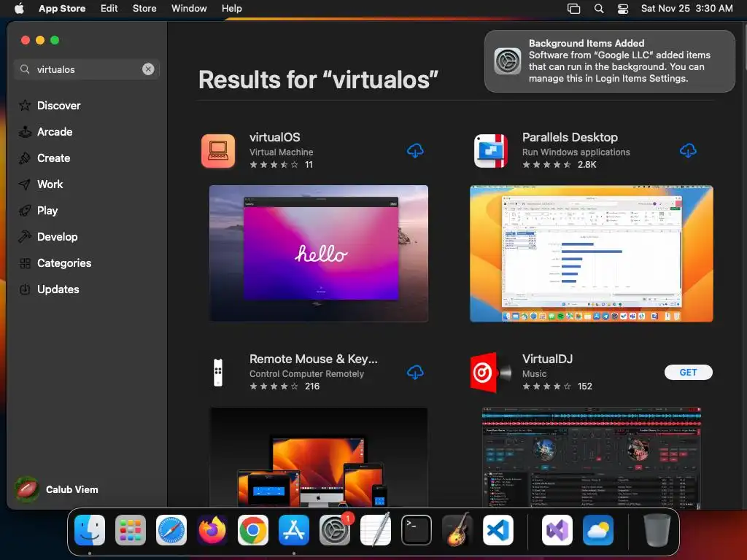
Task: Click the search field containing virtualos
Action: (87, 69)
